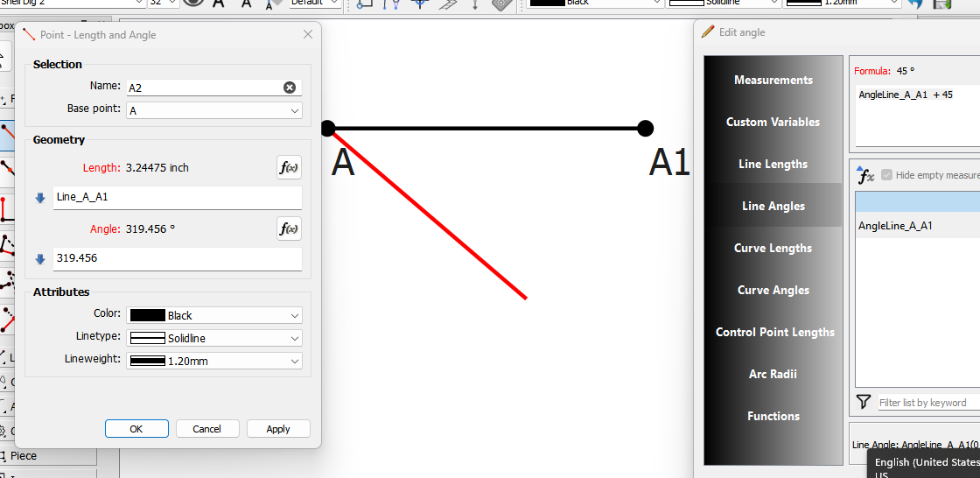
Task: Open formula editor for Length
Action: pos(289,167)
